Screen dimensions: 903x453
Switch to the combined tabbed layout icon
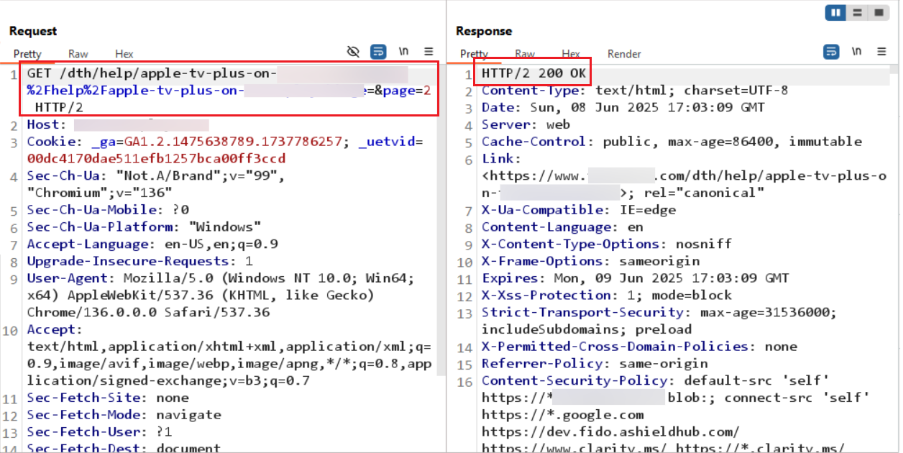pos(879,12)
